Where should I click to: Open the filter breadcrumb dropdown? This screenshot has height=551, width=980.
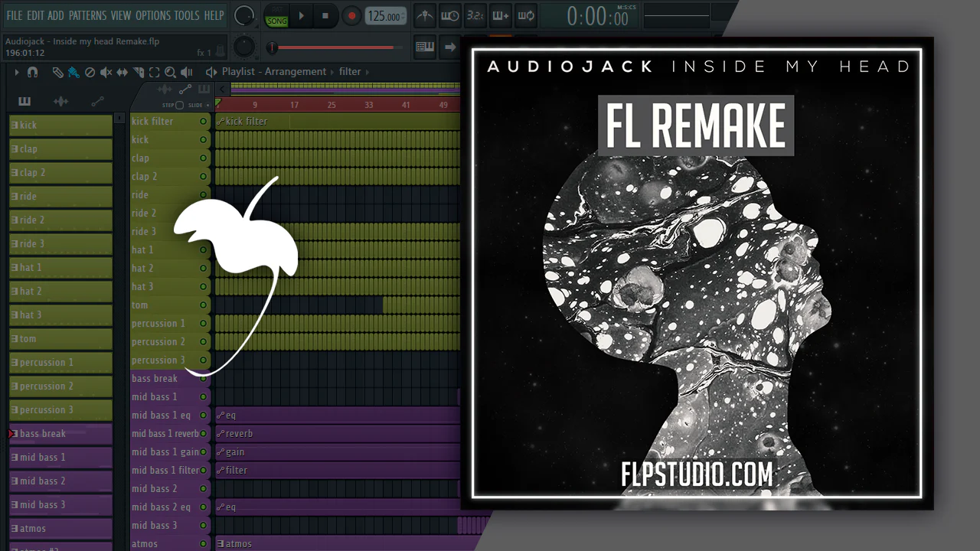point(350,72)
